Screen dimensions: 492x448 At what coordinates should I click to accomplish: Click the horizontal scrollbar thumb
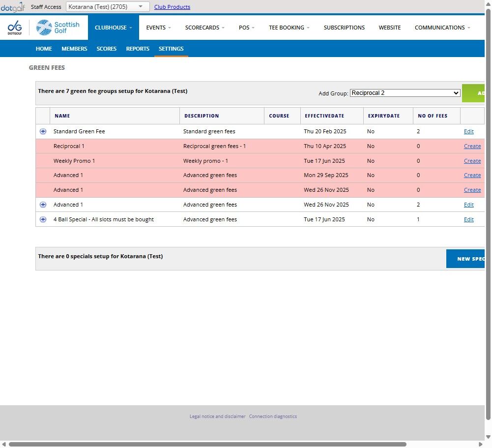coord(207,444)
